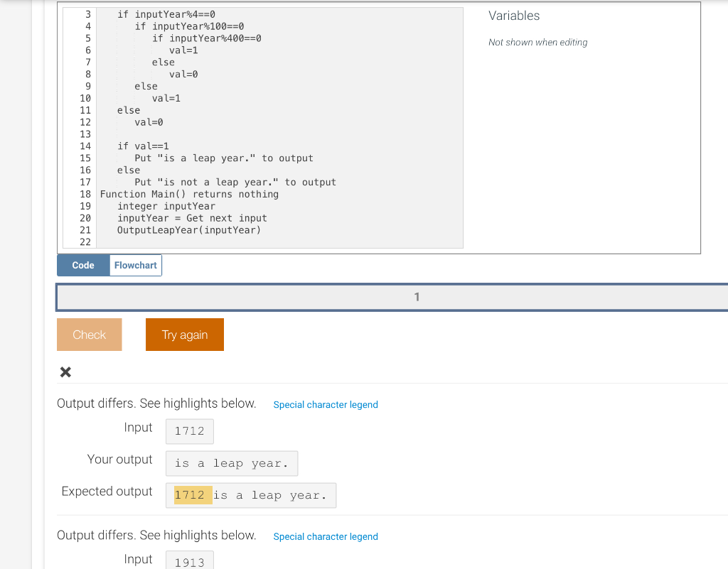Click the Expected output box for 1712
This screenshot has width=728, height=569.
point(250,494)
